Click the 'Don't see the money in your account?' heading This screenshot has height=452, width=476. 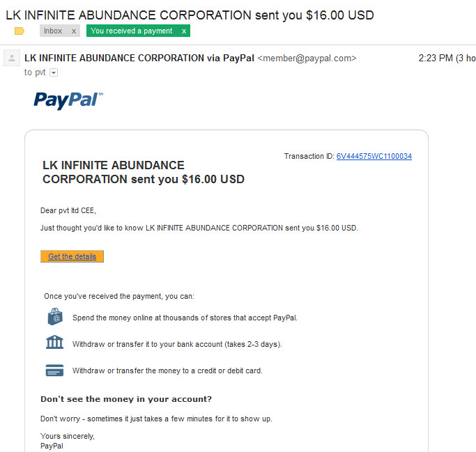[126, 399]
